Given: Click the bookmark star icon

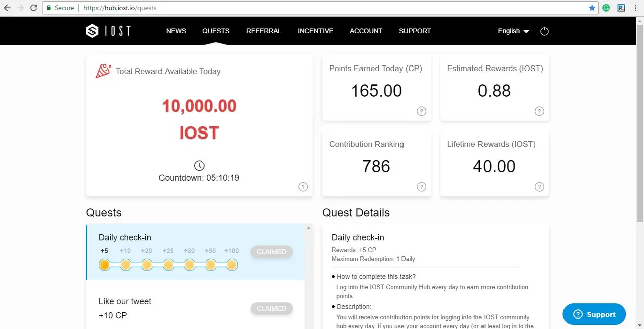Looking at the screenshot, I should [x=592, y=8].
